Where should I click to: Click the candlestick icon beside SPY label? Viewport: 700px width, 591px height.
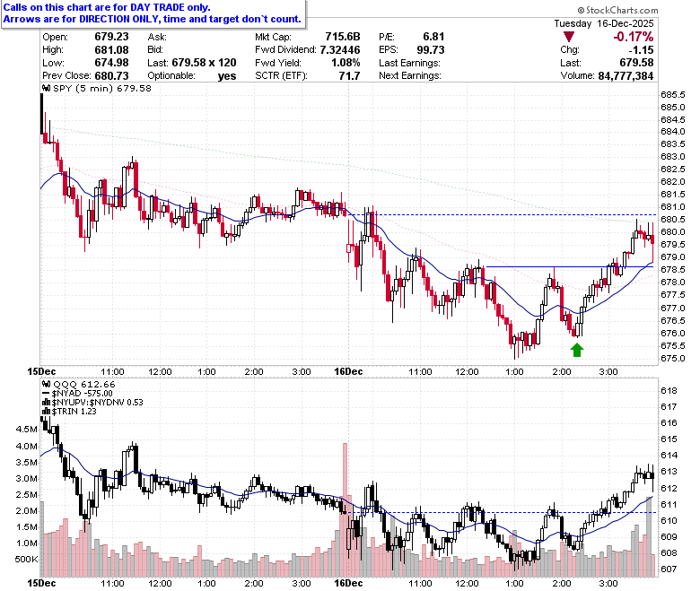point(47,88)
